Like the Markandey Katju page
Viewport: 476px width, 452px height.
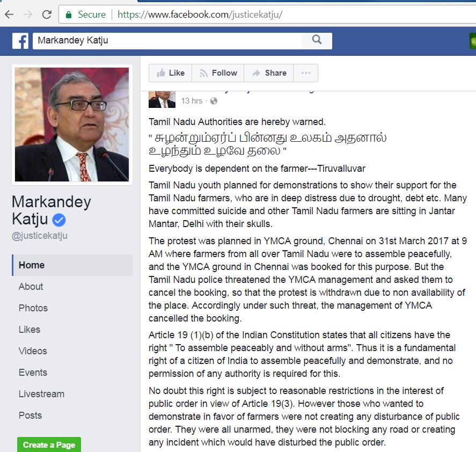click(x=170, y=73)
